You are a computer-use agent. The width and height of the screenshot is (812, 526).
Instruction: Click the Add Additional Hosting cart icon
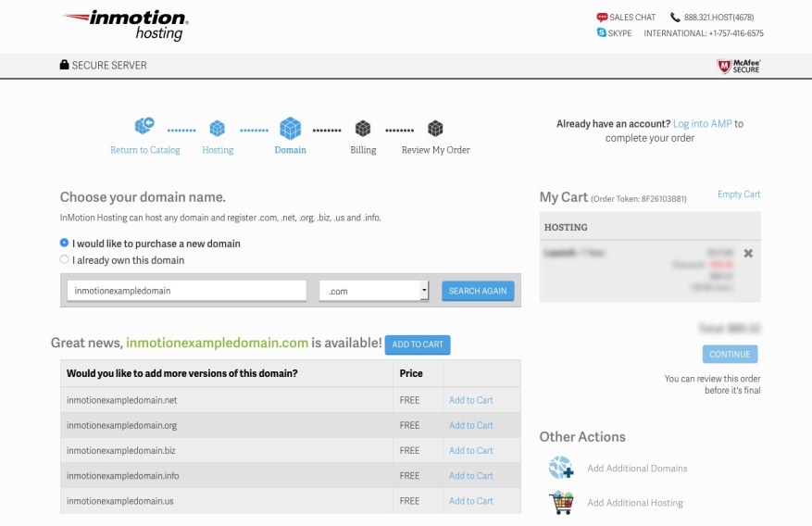coord(561,502)
